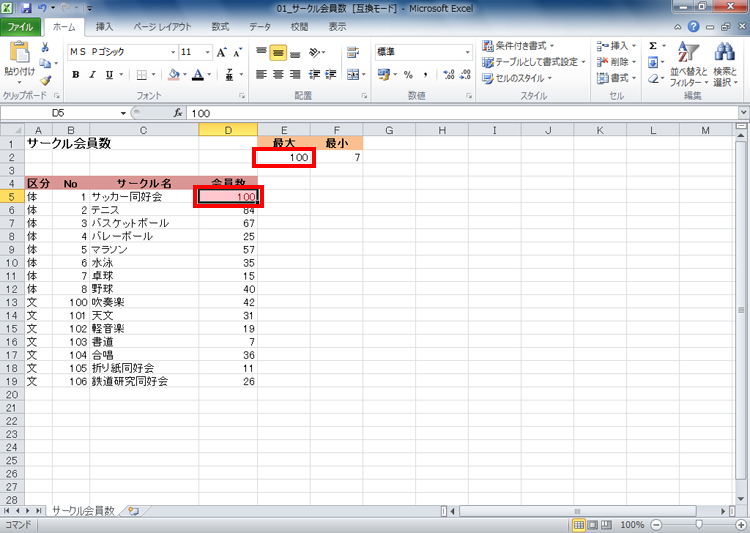Select cell containing 鉄道研究同好会
750x533 pixels.
[x=143, y=381]
